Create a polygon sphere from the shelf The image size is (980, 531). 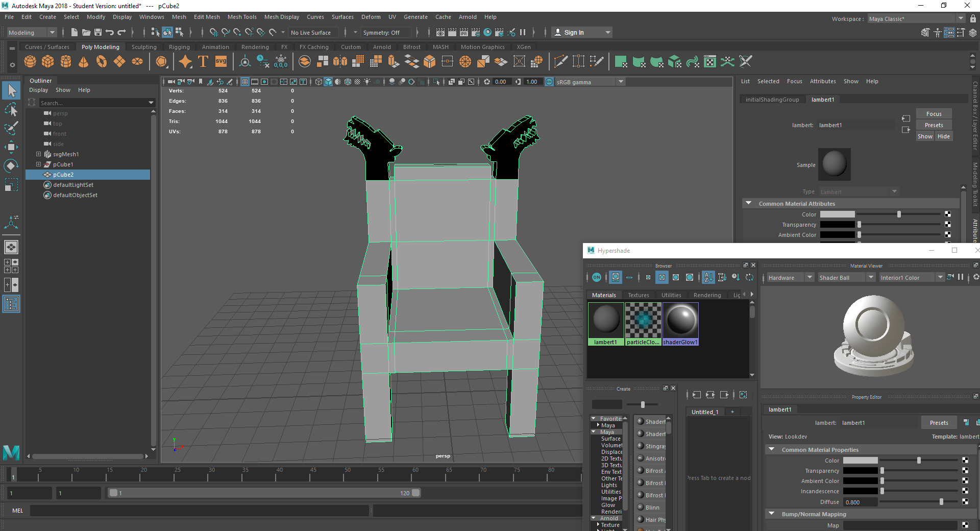[30, 62]
